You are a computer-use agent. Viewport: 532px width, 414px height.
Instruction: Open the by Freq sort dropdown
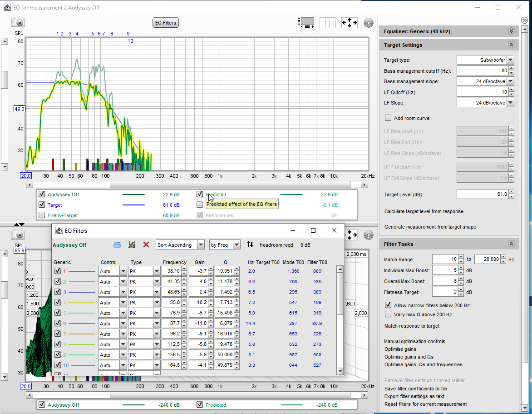237,245
